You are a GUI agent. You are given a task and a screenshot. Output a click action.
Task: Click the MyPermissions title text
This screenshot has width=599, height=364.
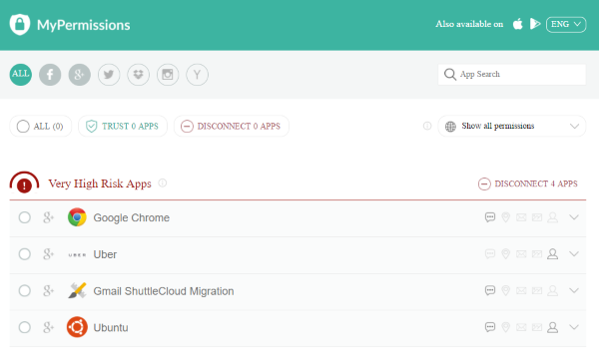83,25
